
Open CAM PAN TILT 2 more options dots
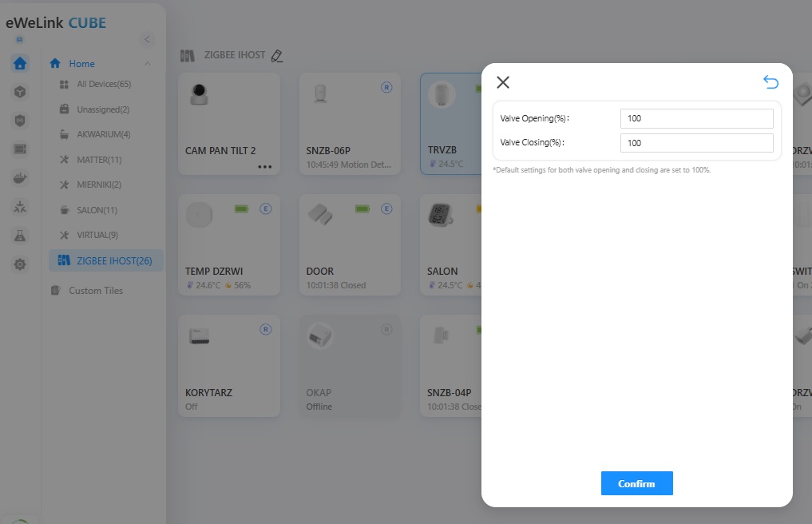point(264,167)
